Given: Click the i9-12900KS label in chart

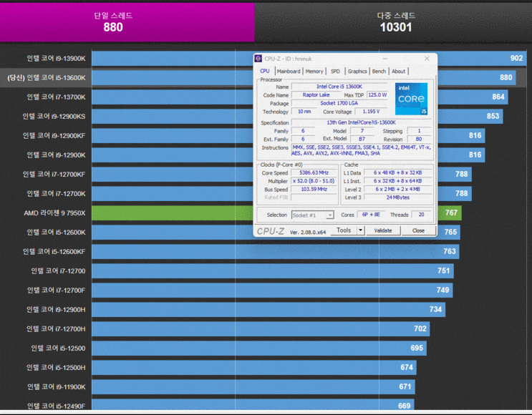Looking at the screenshot, I should [54, 117].
